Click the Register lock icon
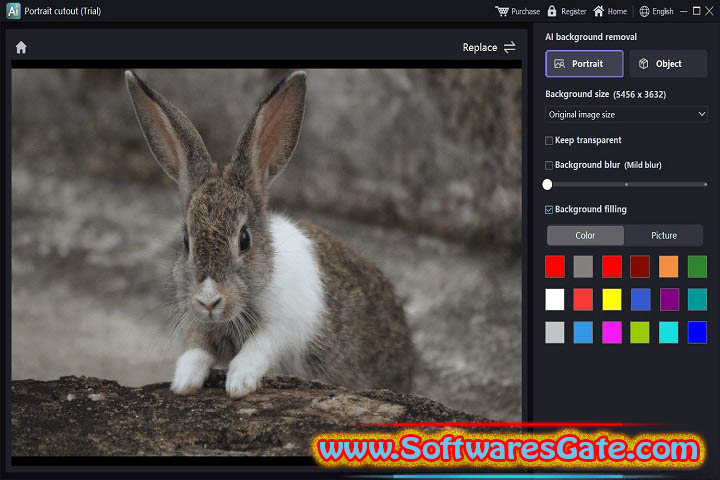The width and height of the screenshot is (720, 480). click(x=552, y=11)
